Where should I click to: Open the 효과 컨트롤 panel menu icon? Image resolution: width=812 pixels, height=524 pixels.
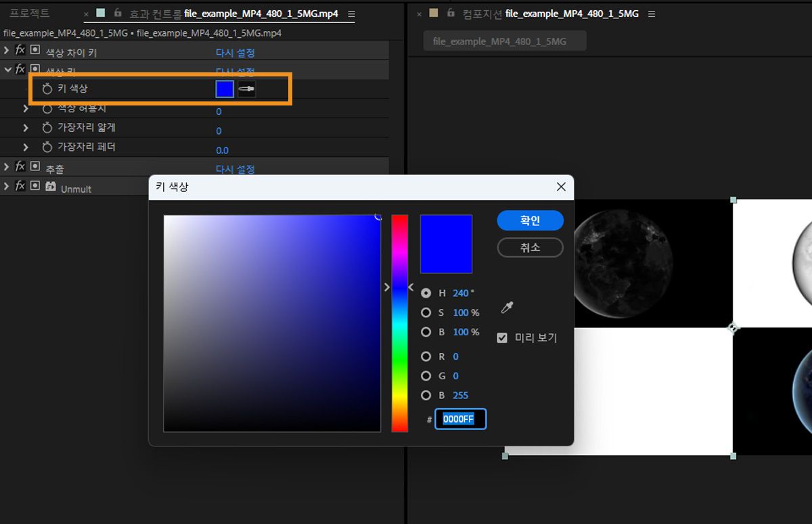tap(351, 14)
